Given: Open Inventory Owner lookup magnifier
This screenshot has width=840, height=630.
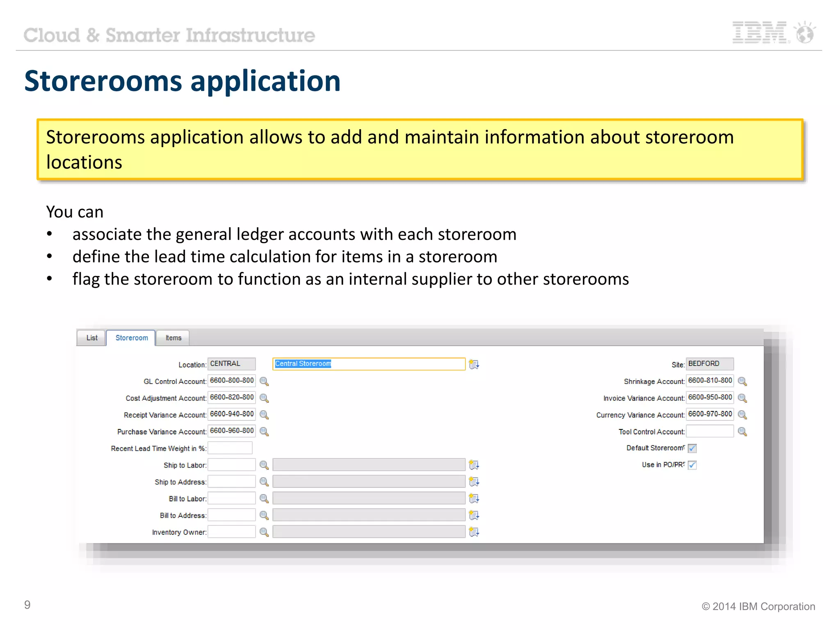Looking at the screenshot, I should pyautogui.click(x=264, y=532).
